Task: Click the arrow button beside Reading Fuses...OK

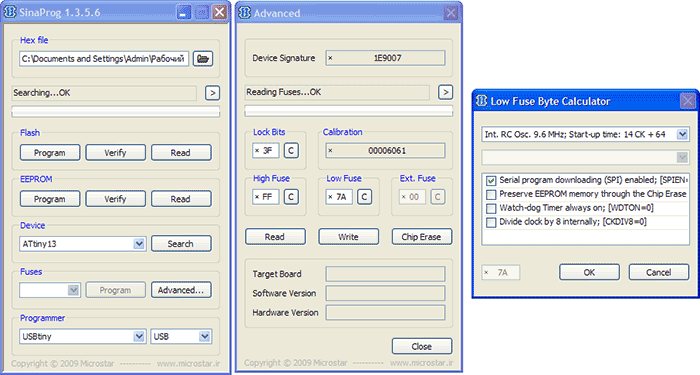Action: pos(445,92)
